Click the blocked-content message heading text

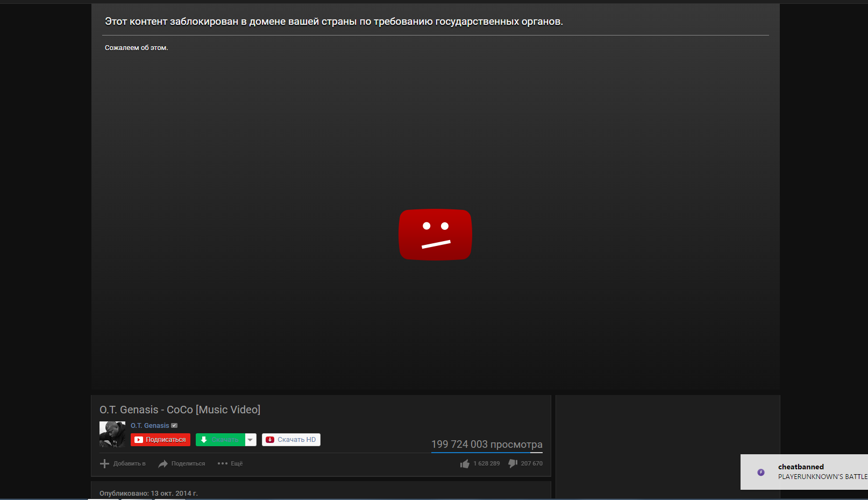click(334, 22)
